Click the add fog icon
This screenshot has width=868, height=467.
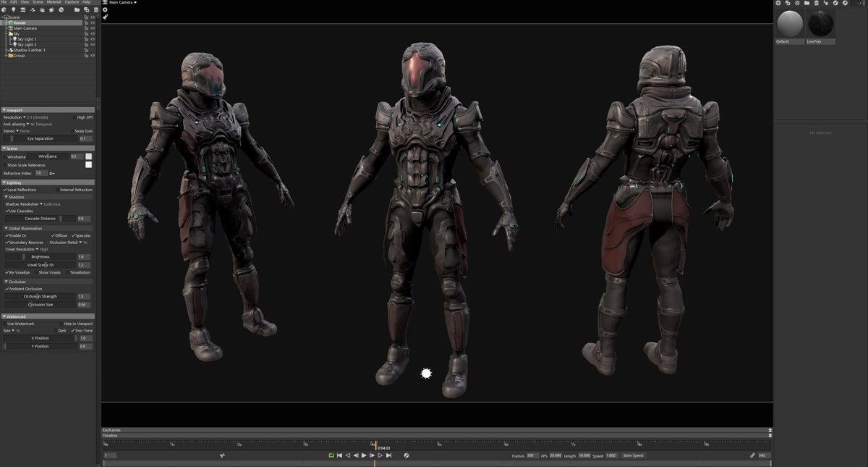tap(42, 9)
